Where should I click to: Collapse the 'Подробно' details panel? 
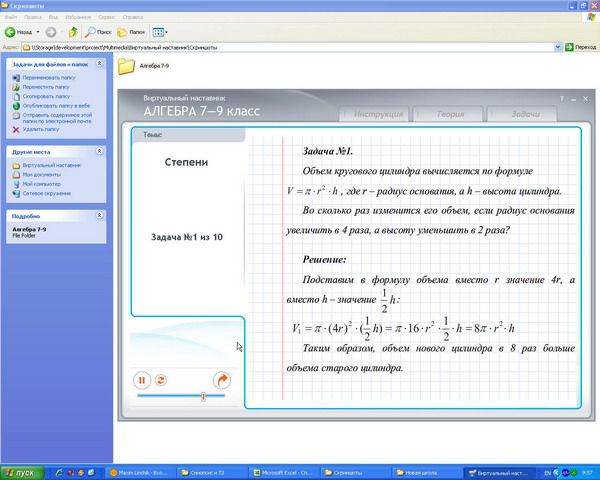click(100, 215)
